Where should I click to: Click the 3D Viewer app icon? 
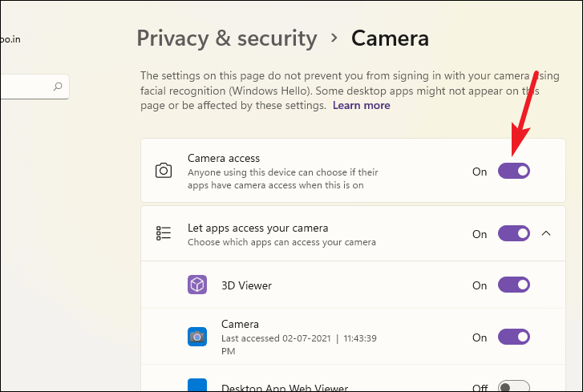197,285
